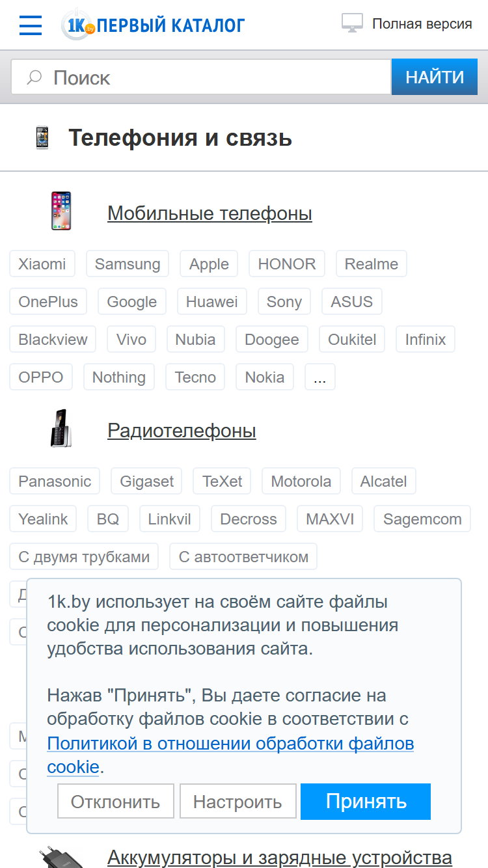Select the Xiaomi brand tag
Image resolution: width=488 pixels, height=868 pixels.
tap(42, 264)
